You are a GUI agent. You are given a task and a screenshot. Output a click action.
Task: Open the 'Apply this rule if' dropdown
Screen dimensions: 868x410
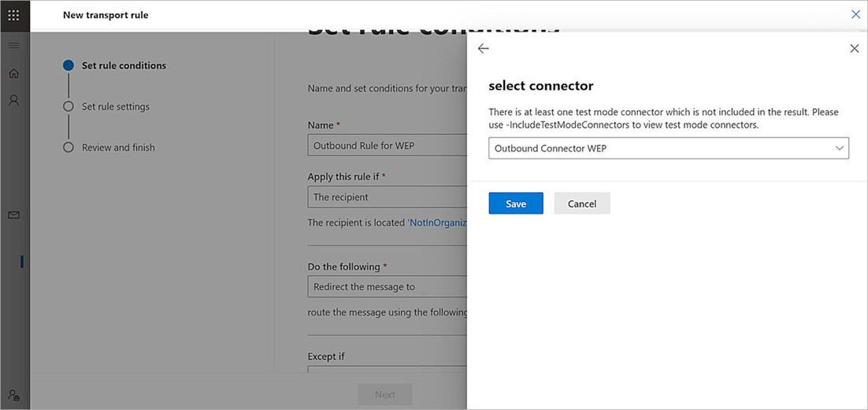pyautogui.click(x=388, y=197)
